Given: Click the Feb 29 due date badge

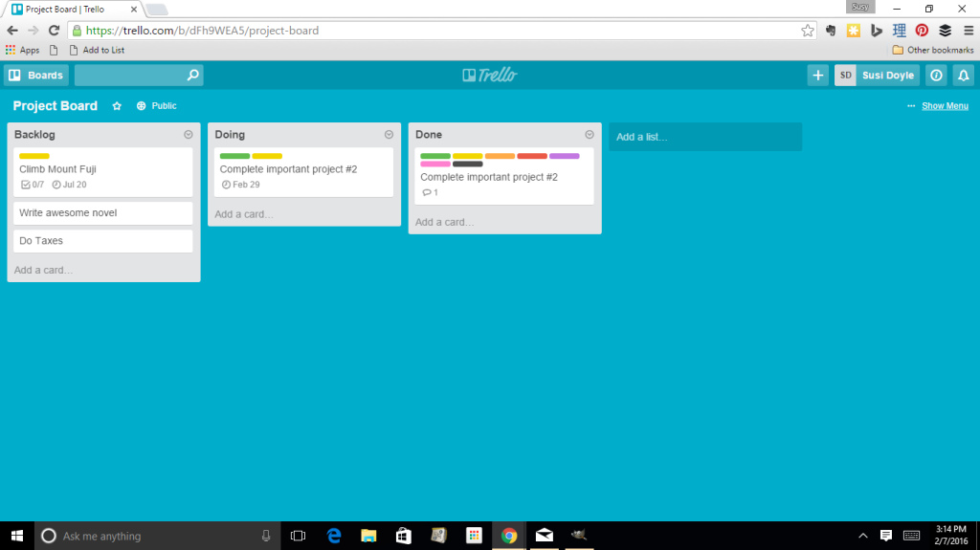Looking at the screenshot, I should point(240,185).
